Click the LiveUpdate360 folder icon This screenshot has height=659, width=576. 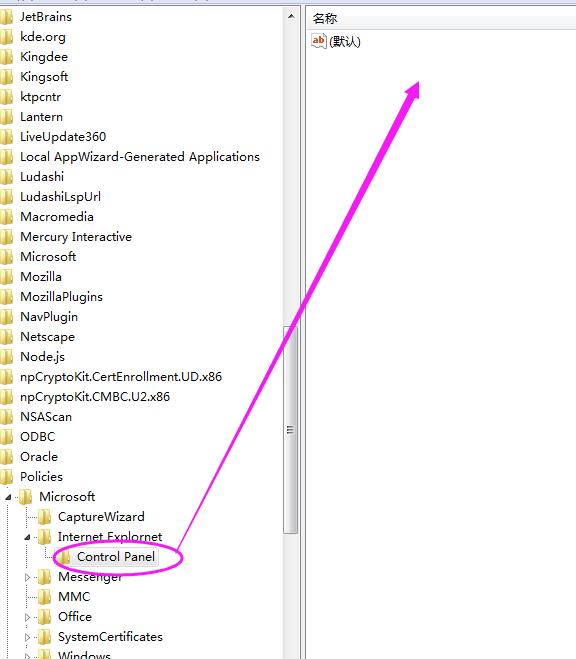[7, 137]
